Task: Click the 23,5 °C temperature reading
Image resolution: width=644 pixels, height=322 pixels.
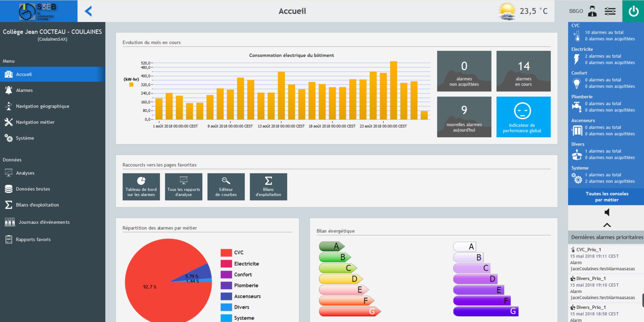Action: [x=534, y=11]
